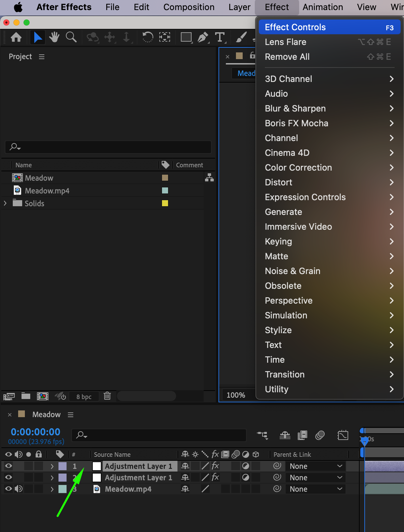Create new folder in Project panel
Image resolution: width=404 pixels, height=532 pixels.
pos(26,396)
